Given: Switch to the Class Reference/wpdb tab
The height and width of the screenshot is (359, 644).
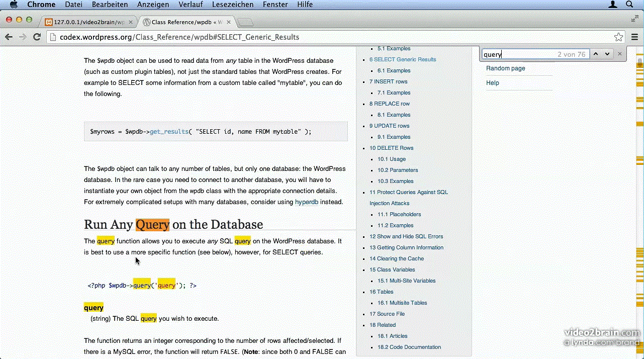Looking at the screenshot, I should [186, 22].
